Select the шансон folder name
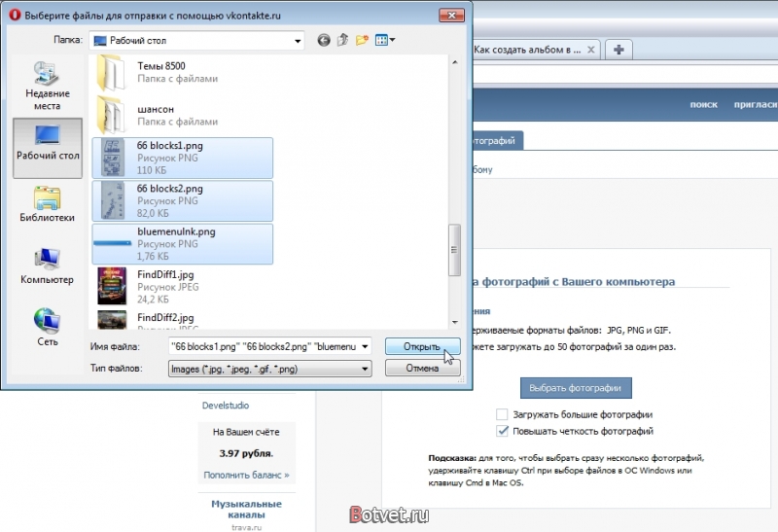Viewport: 778px width, 532px height. pos(156,109)
